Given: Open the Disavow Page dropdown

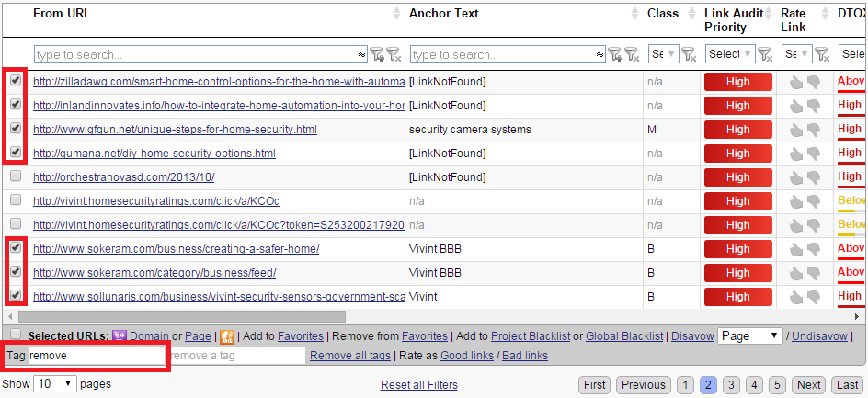Looking at the screenshot, I should (750, 336).
